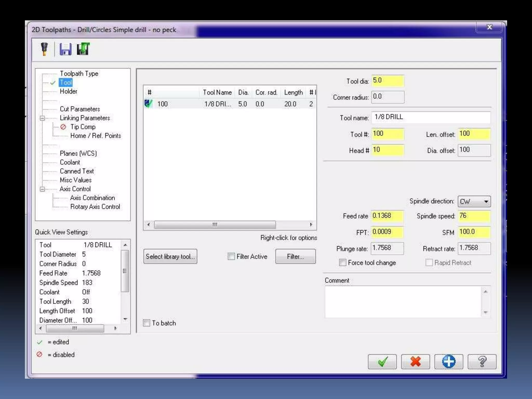Select the 1/8 DRILL tool row icon
This screenshot has height=399, width=532.
point(148,104)
